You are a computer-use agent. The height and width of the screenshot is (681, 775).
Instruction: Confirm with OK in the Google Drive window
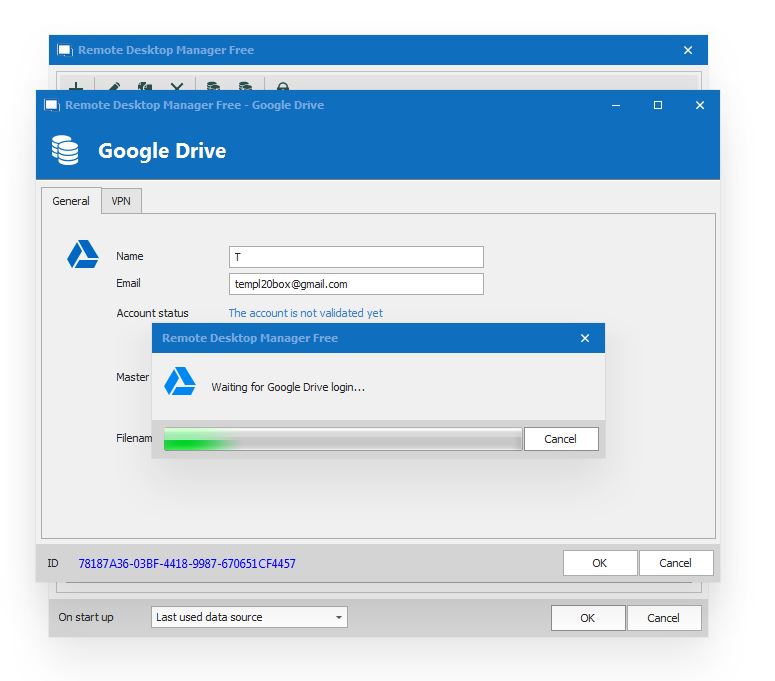[600, 563]
